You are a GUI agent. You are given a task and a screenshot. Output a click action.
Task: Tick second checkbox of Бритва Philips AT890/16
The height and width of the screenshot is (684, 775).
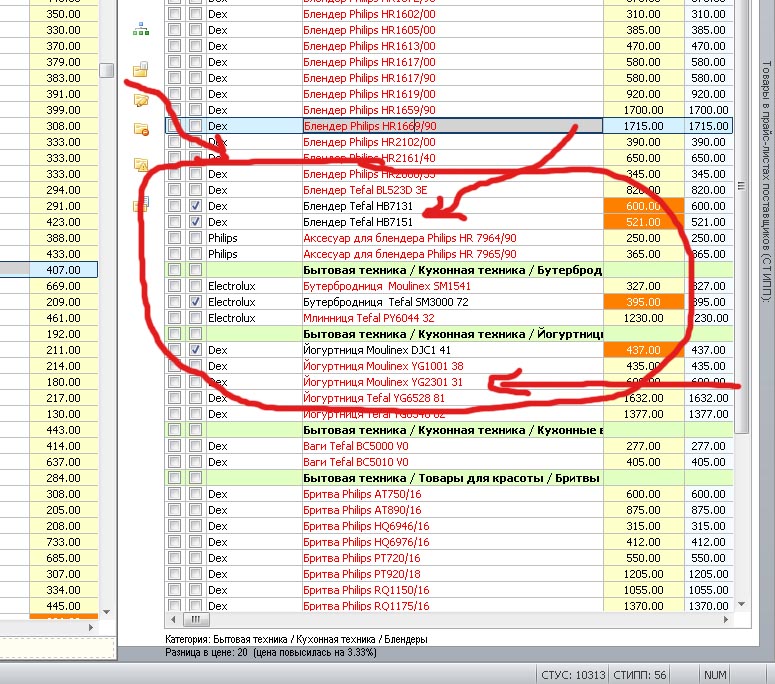[195, 510]
